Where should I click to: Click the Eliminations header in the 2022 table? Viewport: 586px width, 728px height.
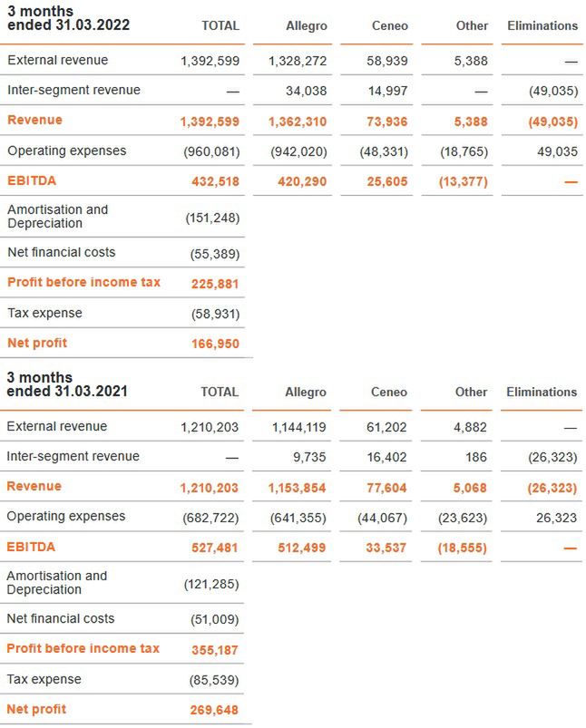point(542,26)
